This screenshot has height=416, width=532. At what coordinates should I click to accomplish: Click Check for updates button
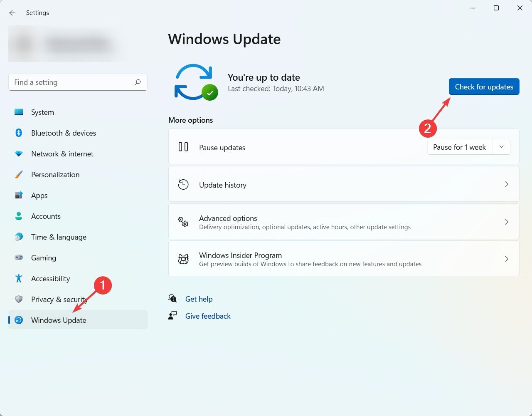point(484,87)
